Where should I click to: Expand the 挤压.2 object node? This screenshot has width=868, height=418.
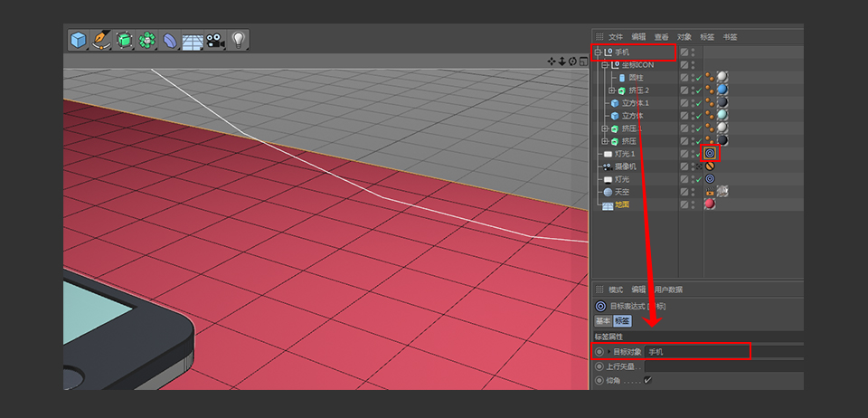point(611,90)
